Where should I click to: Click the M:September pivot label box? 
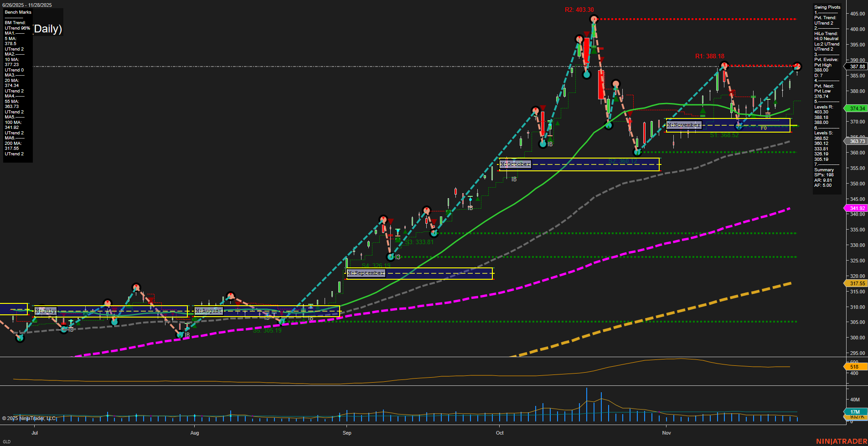(x=366, y=273)
